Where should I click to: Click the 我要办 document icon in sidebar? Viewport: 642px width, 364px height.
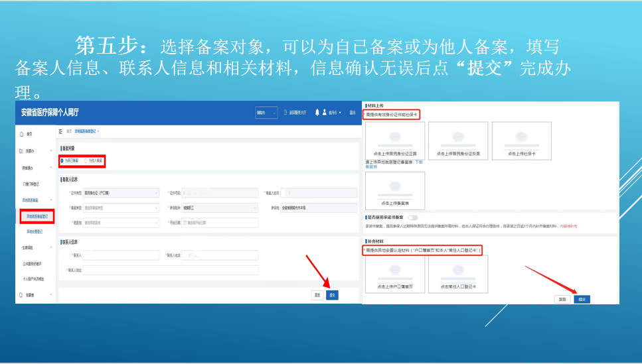21,151
